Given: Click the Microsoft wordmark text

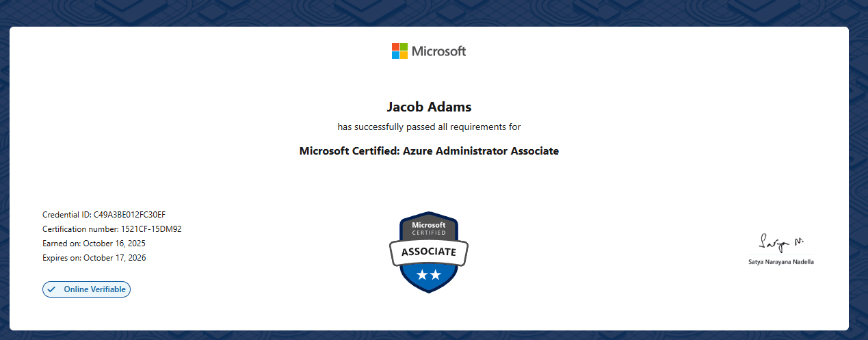Looking at the screenshot, I should coord(438,51).
